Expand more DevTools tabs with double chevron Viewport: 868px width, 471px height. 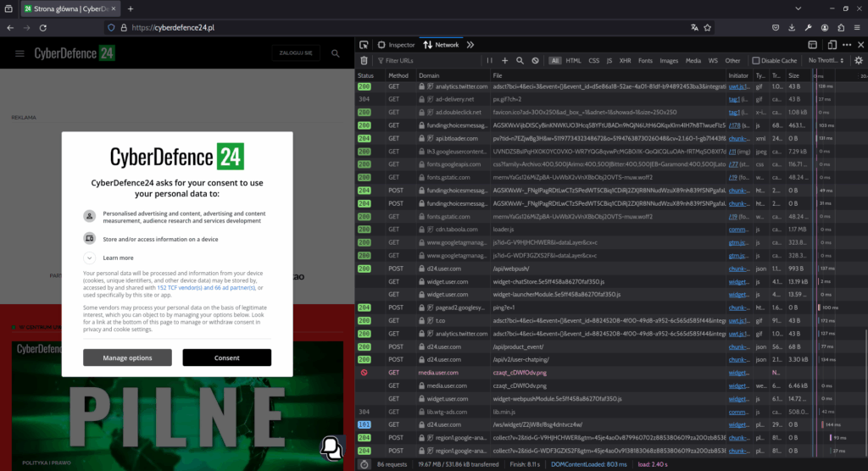coord(470,45)
